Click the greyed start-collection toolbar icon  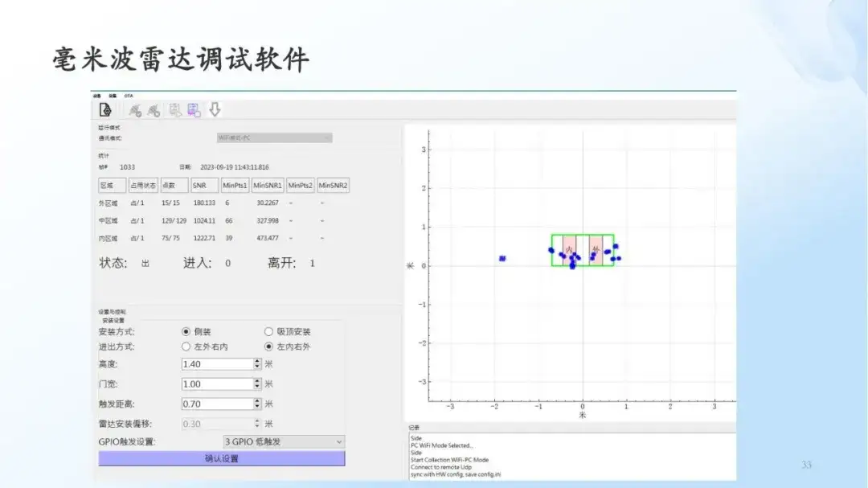coord(175,110)
